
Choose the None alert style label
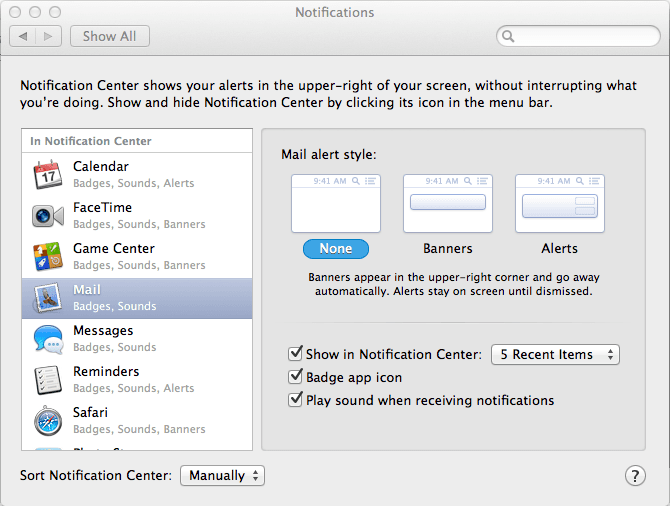click(x=336, y=249)
